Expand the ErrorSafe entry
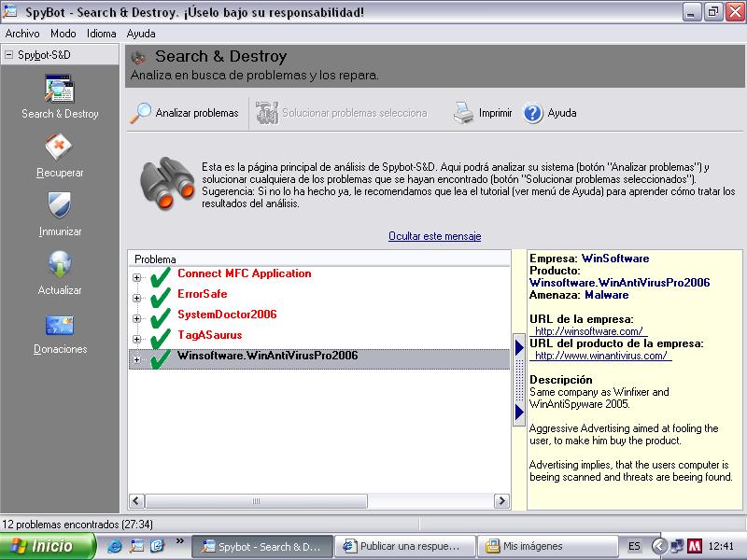Viewport: 747px width, 560px height. [x=137, y=298]
